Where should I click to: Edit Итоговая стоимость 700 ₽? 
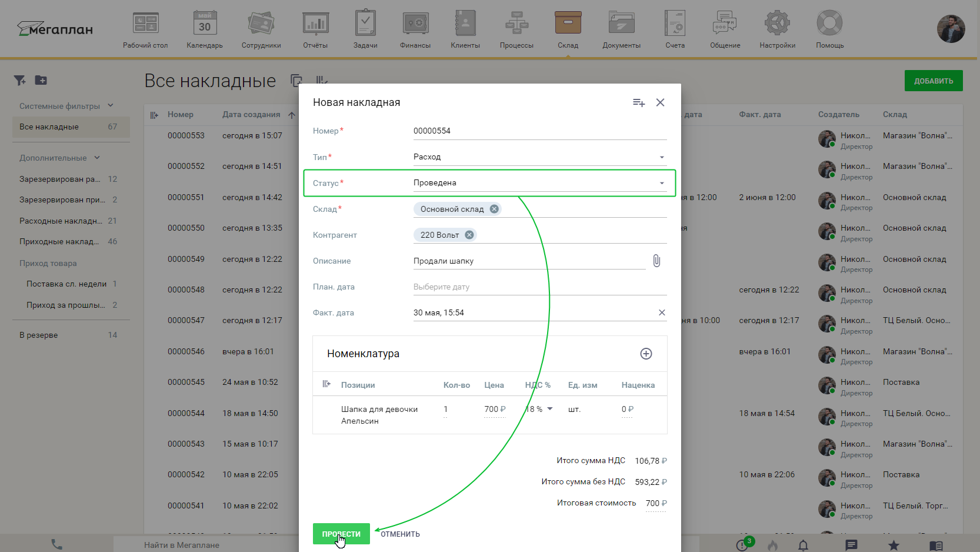pos(656,503)
